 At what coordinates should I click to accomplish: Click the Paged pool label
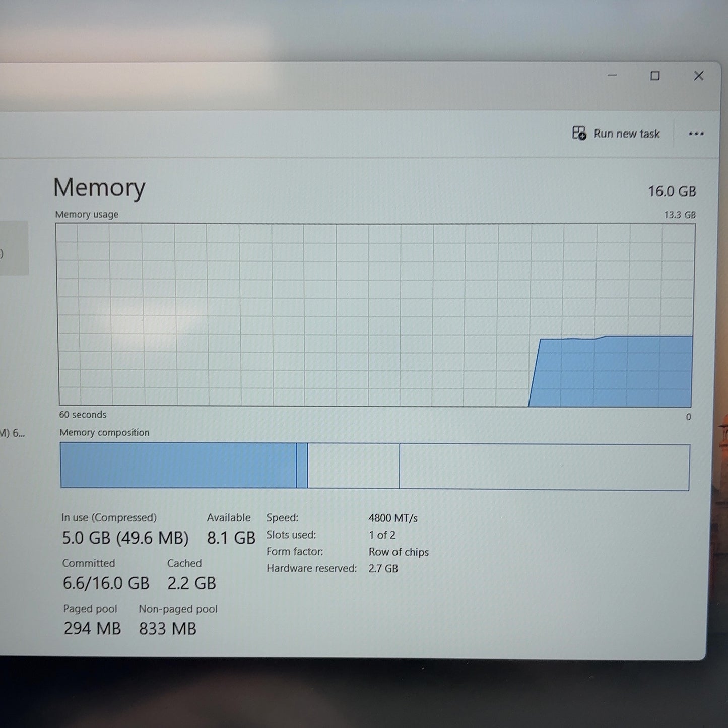pos(90,609)
